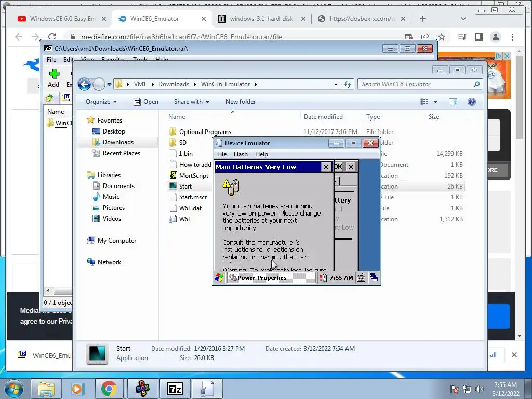Open a new Chrome tab

423,19
